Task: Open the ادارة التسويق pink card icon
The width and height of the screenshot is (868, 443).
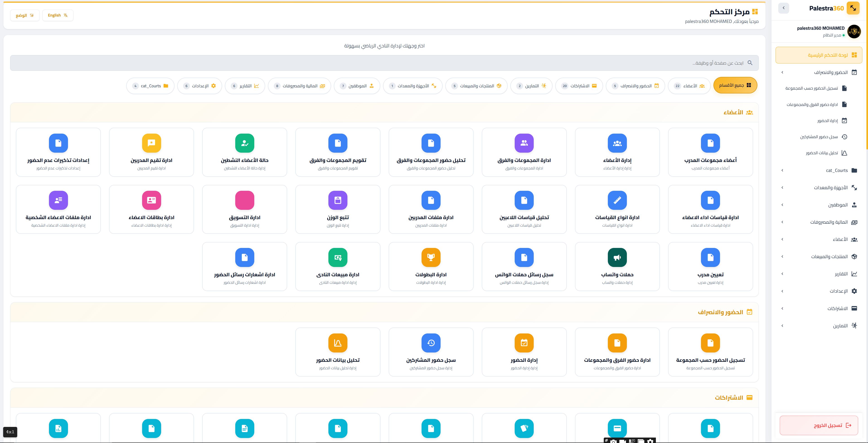Action: pyautogui.click(x=244, y=200)
